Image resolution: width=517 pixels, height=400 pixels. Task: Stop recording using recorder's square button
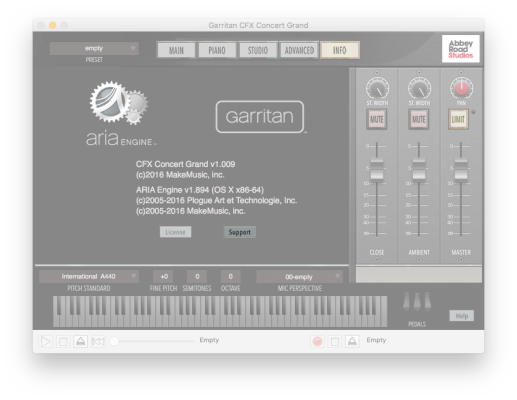(335, 341)
